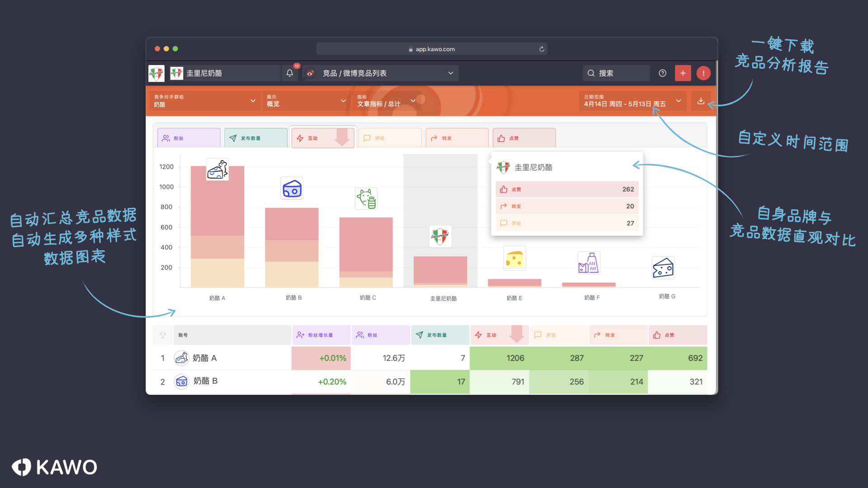Click the download report icon
The height and width of the screenshot is (488, 868).
(700, 101)
